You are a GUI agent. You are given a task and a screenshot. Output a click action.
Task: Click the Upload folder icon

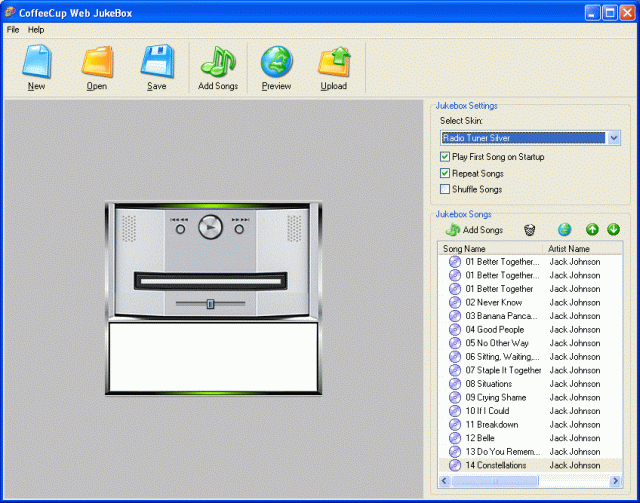click(334, 61)
